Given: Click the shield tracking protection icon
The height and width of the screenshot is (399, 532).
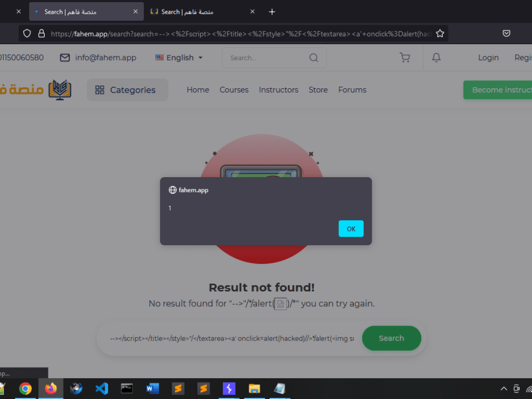Looking at the screenshot, I should (27, 33).
